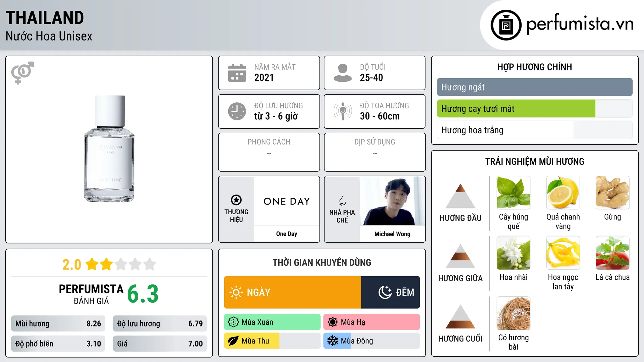Click the last empty rating star
This screenshot has height=362, width=644.
[x=150, y=264]
